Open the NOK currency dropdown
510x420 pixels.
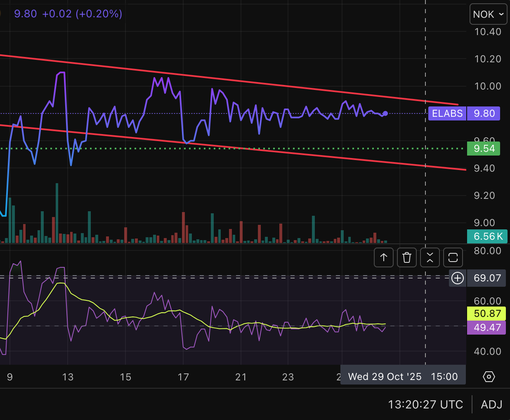click(488, 14)
